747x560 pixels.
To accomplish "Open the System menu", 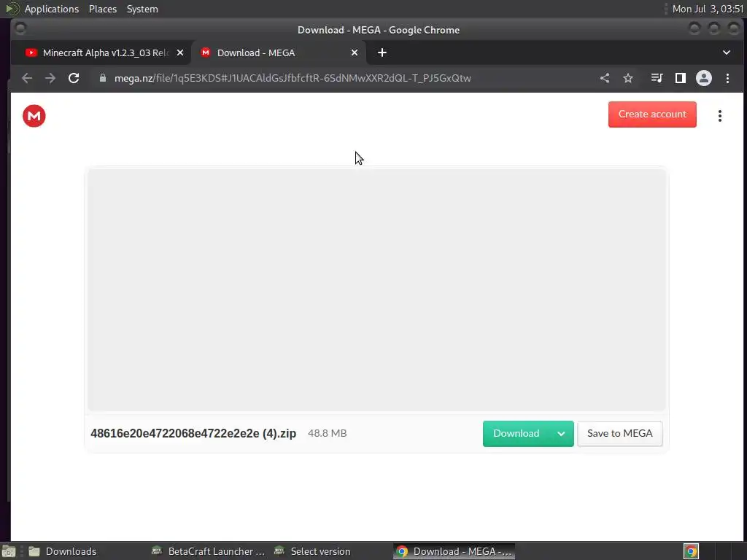I will point(142,9).
